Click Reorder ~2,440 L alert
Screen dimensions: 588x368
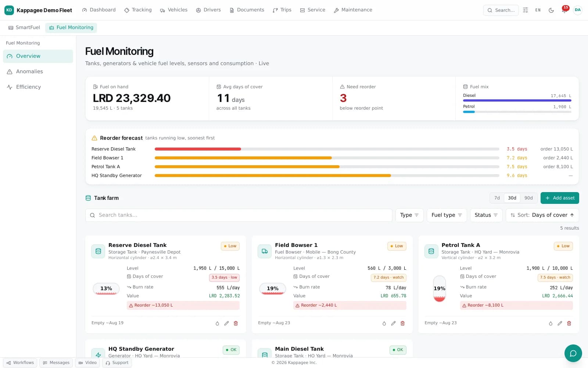350,305
